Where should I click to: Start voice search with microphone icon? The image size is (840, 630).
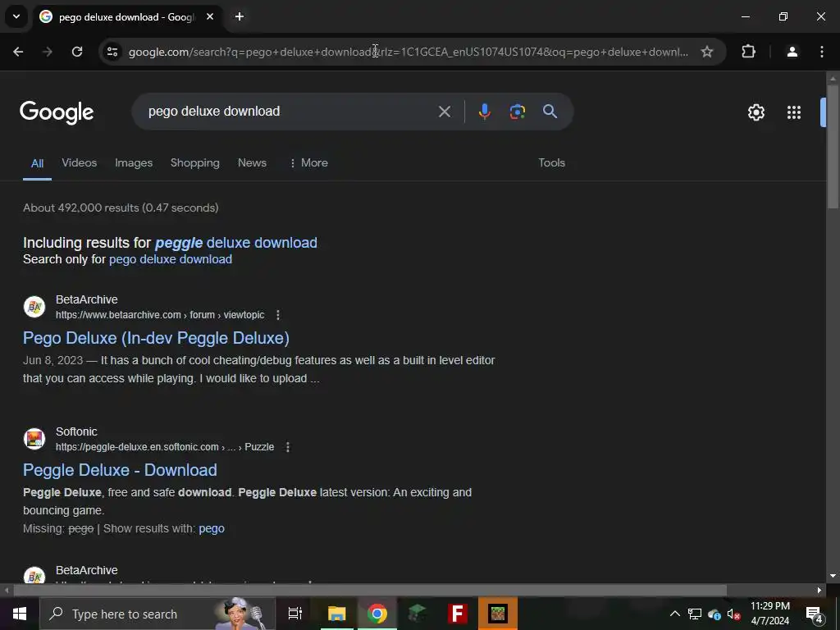point(484,112)
